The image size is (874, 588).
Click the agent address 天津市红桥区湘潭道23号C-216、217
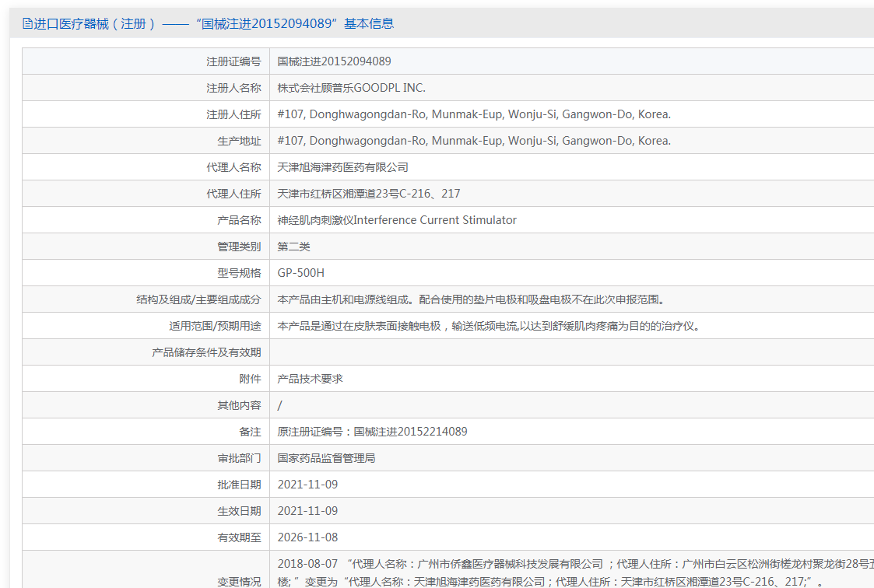coord(368,194)
